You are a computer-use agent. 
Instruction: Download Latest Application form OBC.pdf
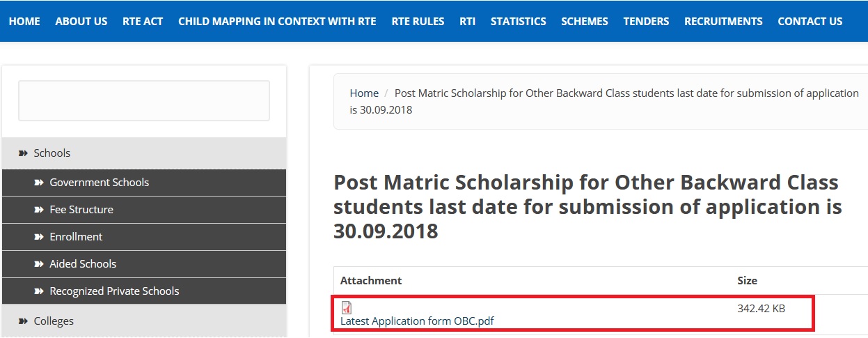[417, 321]
